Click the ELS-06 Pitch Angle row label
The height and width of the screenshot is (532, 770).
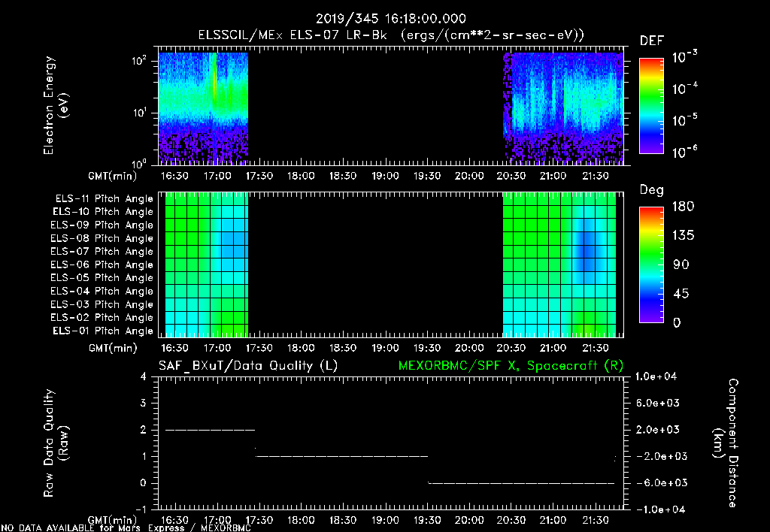tap(102, 264)
